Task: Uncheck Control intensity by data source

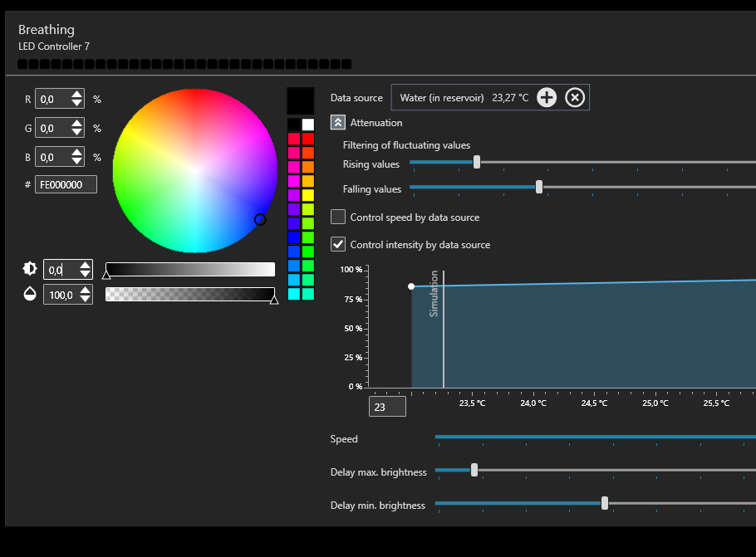Action: 338,244
